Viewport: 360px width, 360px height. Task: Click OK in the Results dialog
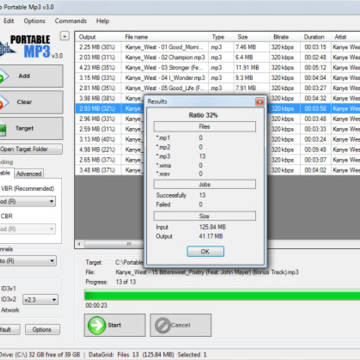click(x=205, y=251)
